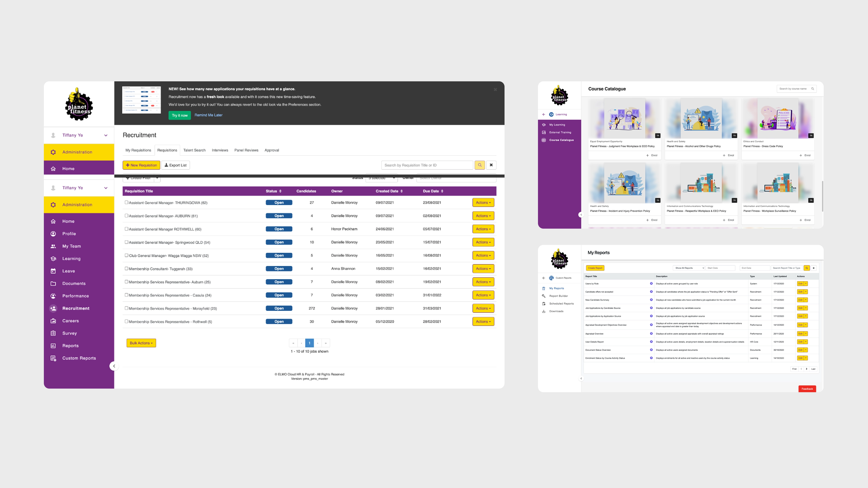Click the Search by Requisition Title or ID field
This screenshot has width=868, height=488.
[427, 165]
